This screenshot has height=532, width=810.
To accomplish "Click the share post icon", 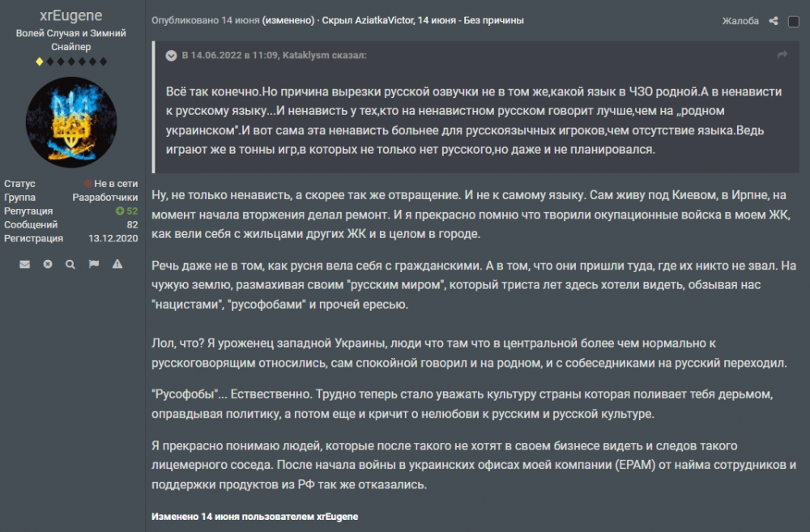I will click(774, 21).
